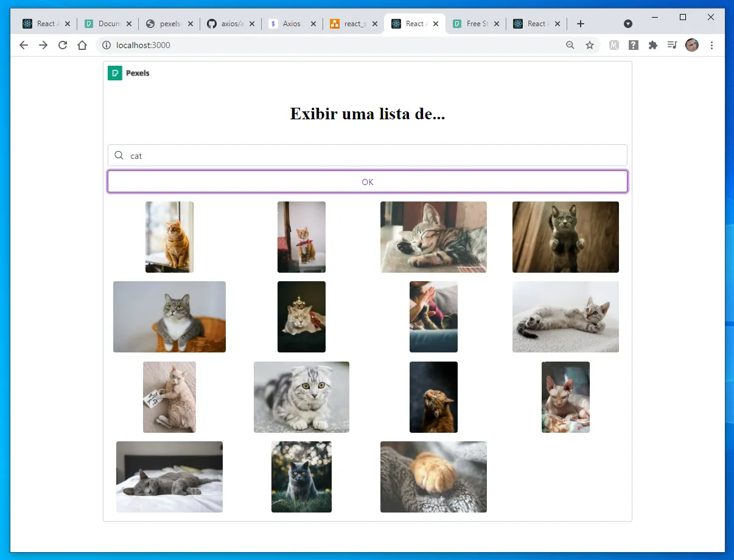The height and width of the screenshot is (560, 734).
Task: Maximize the Chrome window
Action: click(683, 17)
